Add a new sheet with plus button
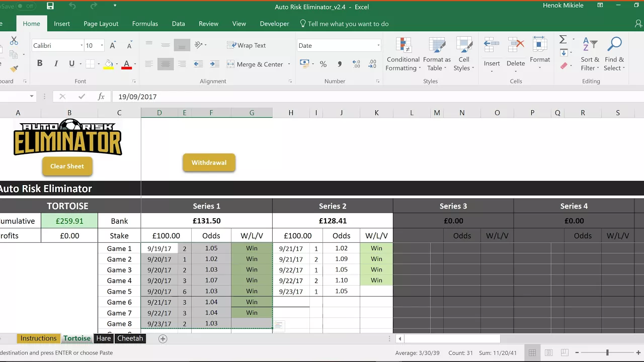This screenshot has height=362, width=644. pyautogui.click(x=163, y=339)
